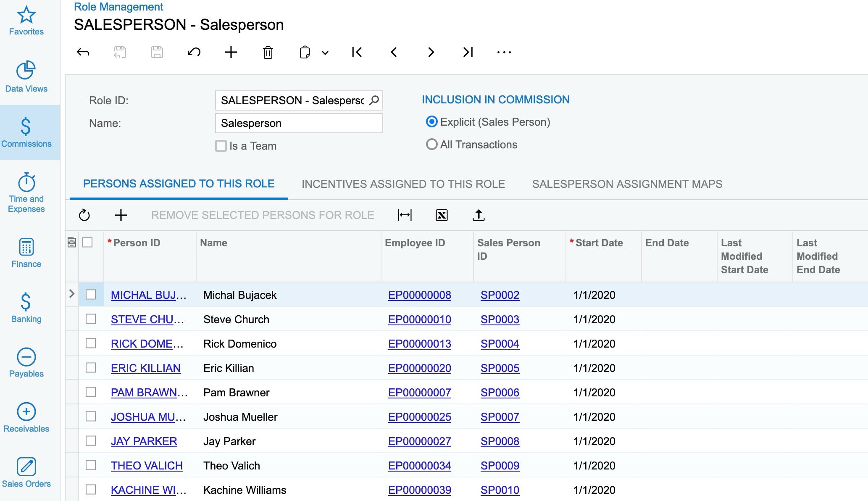Check the Eric Killian row checkbox
868x501 pixels.
(x=91, y=368)
